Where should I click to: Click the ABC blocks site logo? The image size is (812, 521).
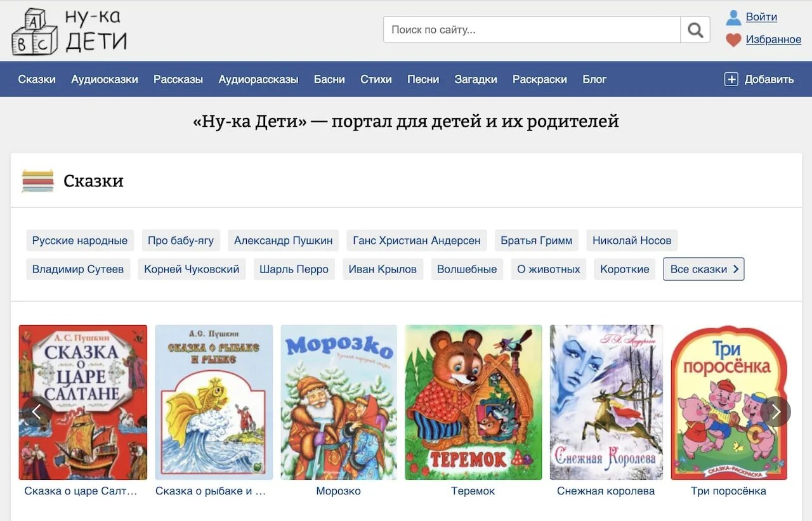[x=69, y=30]
